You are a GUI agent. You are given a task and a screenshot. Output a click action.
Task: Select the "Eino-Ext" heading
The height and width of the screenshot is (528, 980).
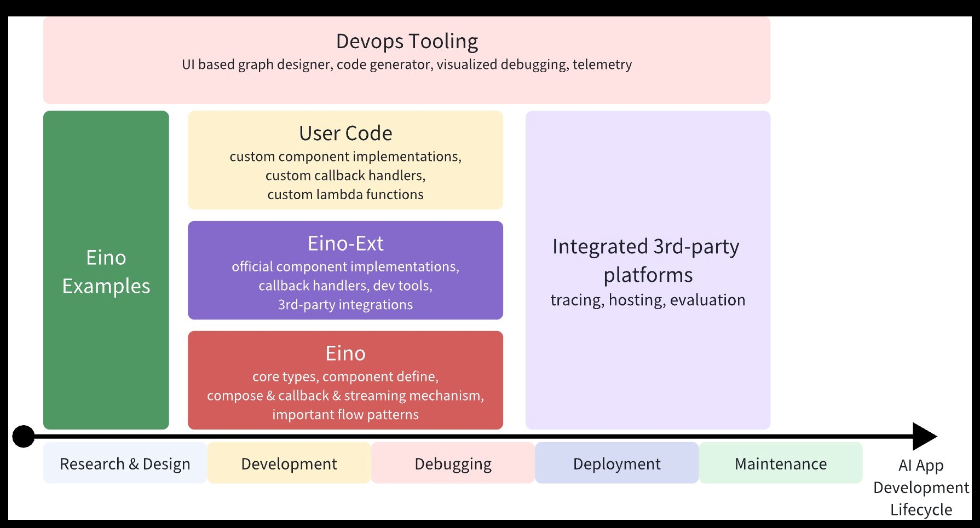tap(345, 243)
